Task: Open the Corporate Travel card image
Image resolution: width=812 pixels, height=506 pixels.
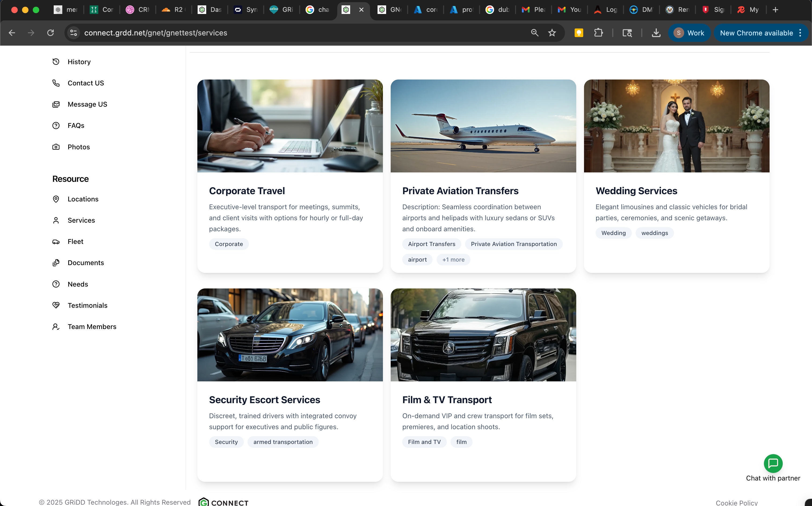Action: point(290,126)
